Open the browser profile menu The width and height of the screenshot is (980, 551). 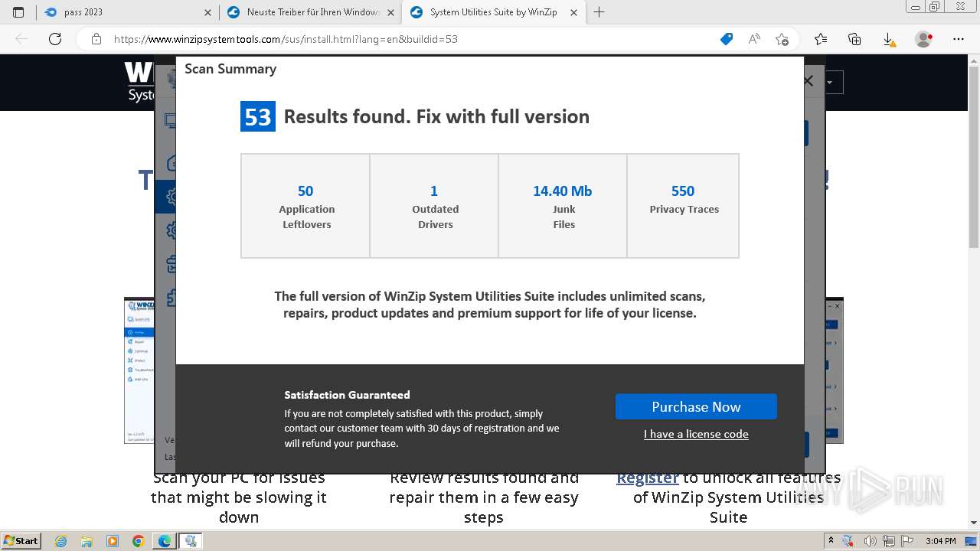coord(924,39)
